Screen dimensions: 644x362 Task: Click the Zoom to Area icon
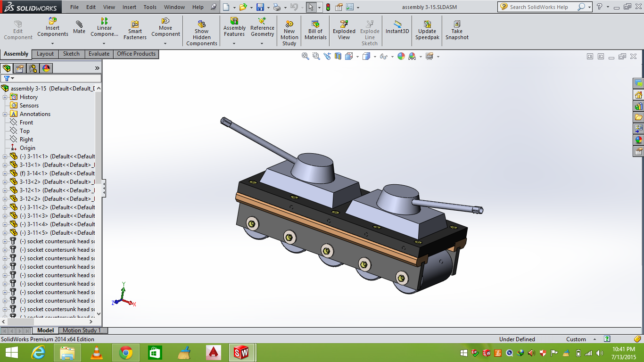316,56
